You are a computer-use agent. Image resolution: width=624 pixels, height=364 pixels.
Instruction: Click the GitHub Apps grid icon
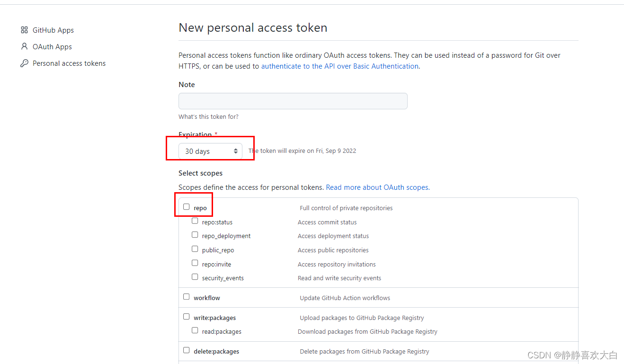tap(25, 30)
